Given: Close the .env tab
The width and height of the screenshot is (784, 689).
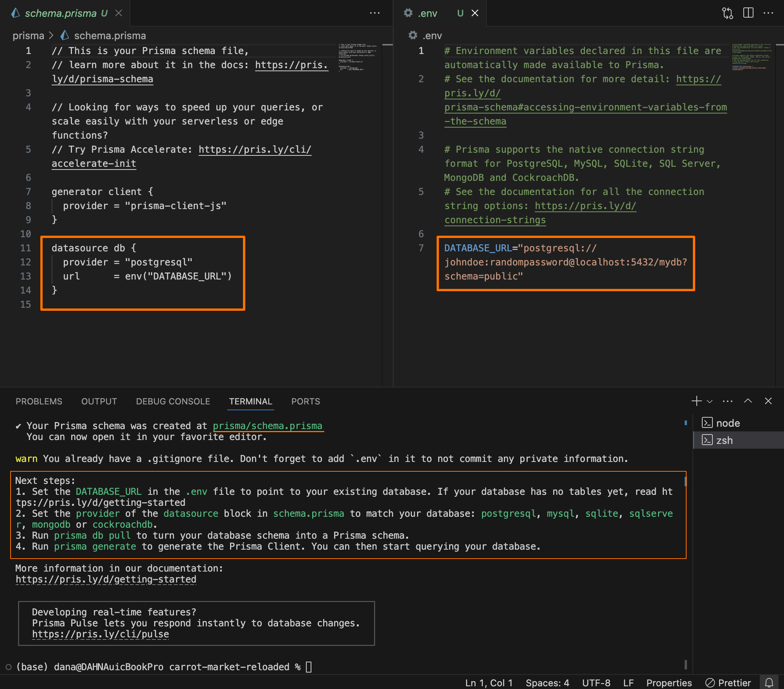Looking at the screenshot, I should [475, 13].
